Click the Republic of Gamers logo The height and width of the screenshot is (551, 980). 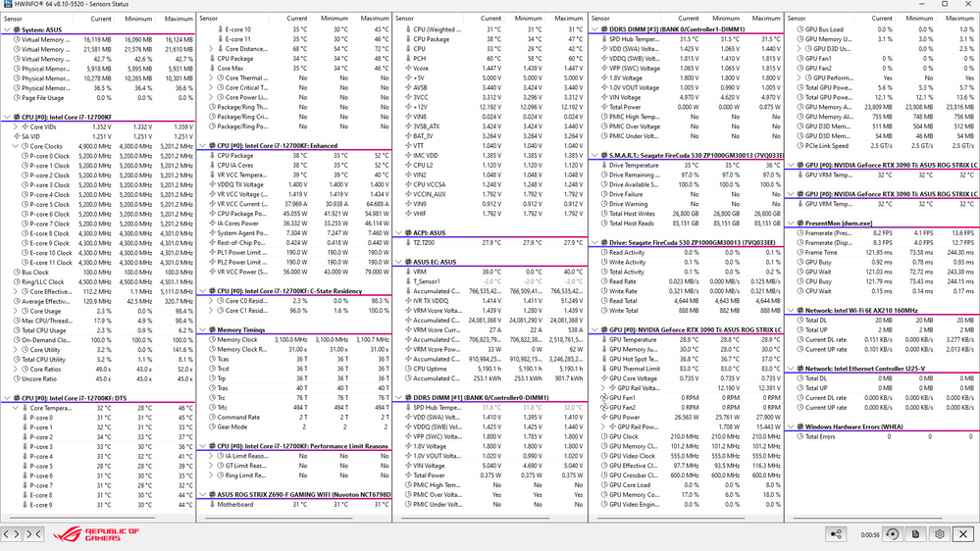tap(95, 534)
